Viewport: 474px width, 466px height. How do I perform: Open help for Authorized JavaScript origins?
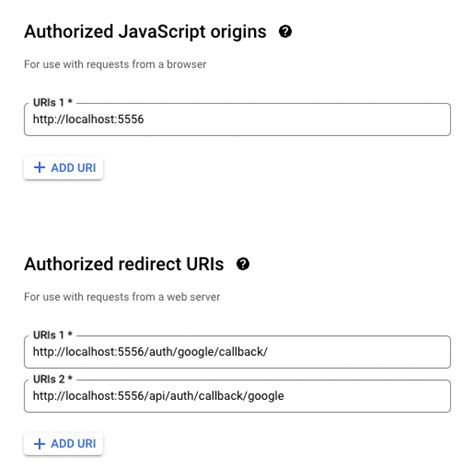coord(285,32)
